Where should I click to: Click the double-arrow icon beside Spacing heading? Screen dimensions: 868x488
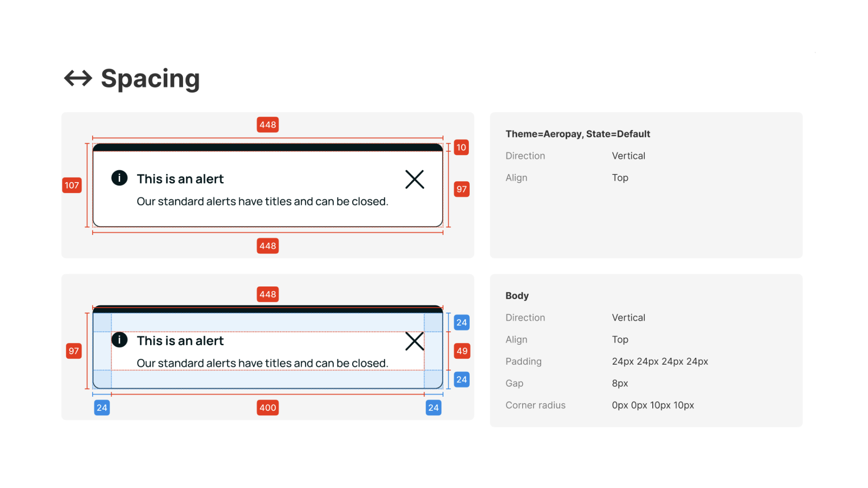click(x=78, y=78)
